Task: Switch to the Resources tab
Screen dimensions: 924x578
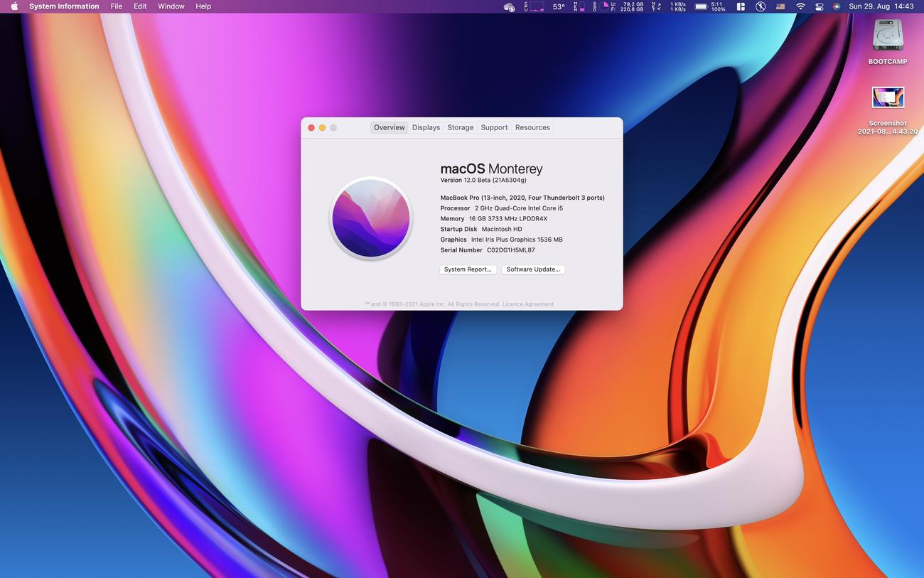Action: [532, 128]
